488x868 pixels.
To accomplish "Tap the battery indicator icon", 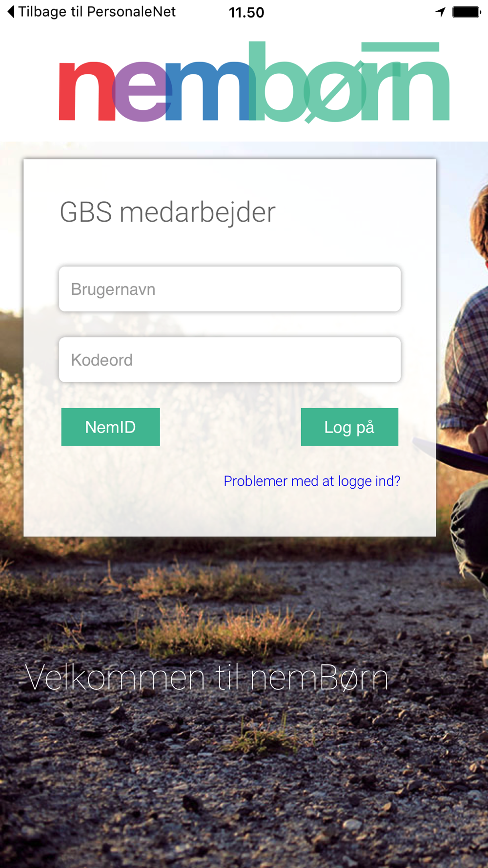I will 467,12.
